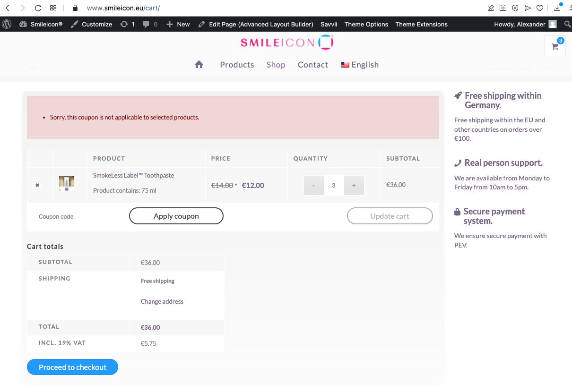This screenshot has height=392, width=572.
Task: Open the Shop navigation item
Action: pos(276,65)
